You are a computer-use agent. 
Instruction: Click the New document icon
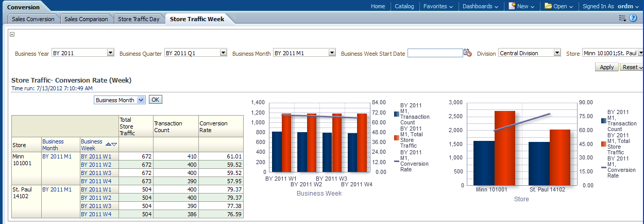click(513, 6)
